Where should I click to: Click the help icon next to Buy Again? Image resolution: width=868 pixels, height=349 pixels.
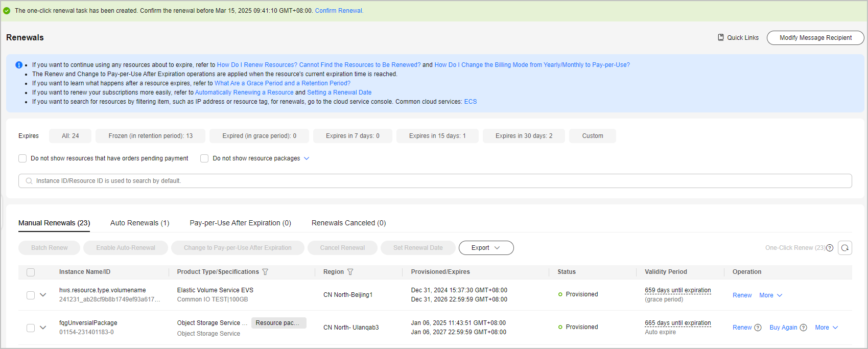[803, 328]
